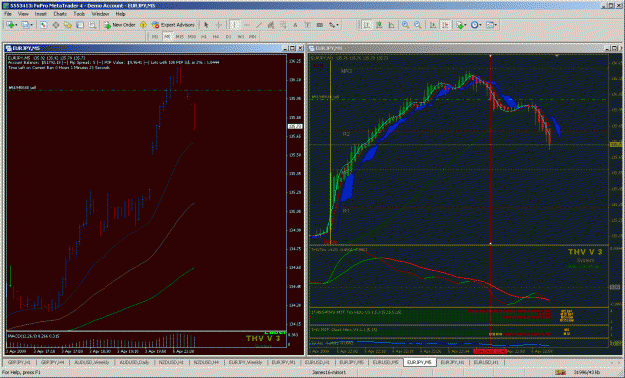The height and width of the screenshot is (378, 625).
Task: Select the Fibonacci retracement tool
Action: pyautogui.click(x=283, y=25)
